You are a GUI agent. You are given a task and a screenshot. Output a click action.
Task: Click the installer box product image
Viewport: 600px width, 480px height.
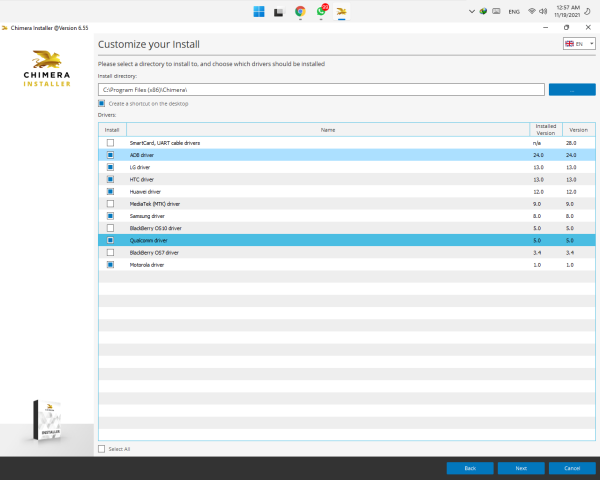tap(47, 420)
